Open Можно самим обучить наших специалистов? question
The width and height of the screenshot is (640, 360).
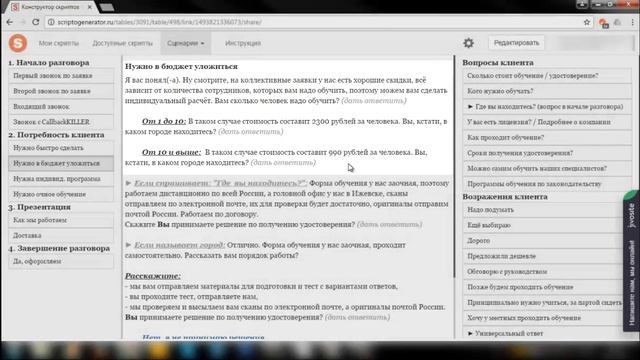[x=547, y=169]
